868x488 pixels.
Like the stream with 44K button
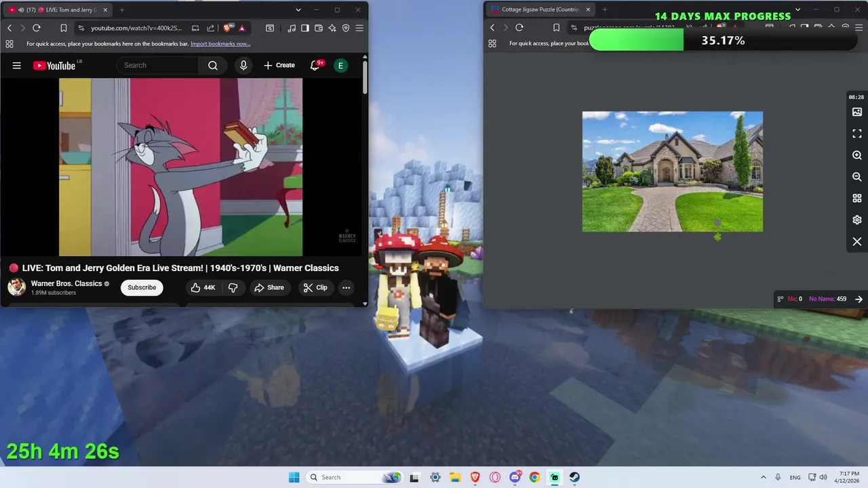pyautogui.click(x=203, y=287)
